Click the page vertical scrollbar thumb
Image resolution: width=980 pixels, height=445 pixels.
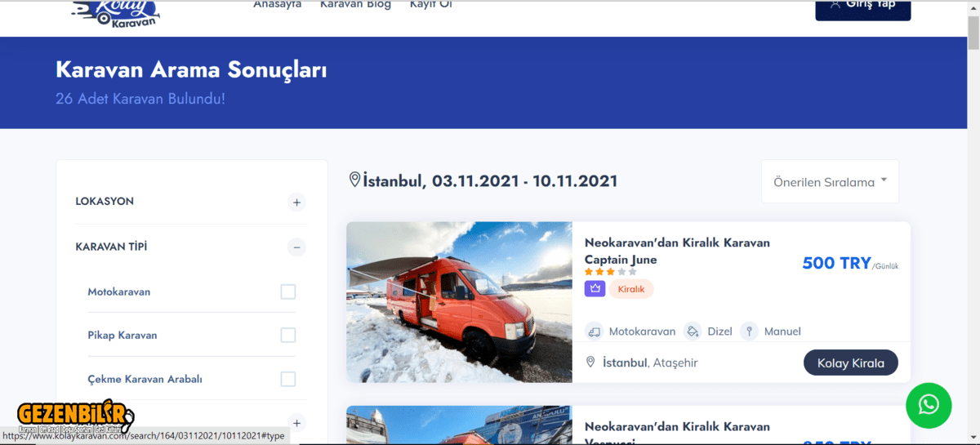click(973, 33)
